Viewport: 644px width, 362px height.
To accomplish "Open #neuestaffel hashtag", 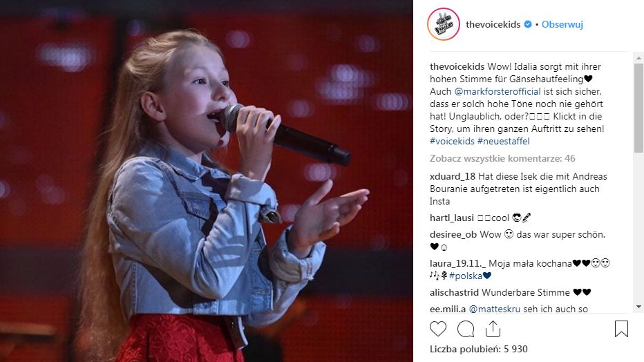I will [x=504, y=141].
